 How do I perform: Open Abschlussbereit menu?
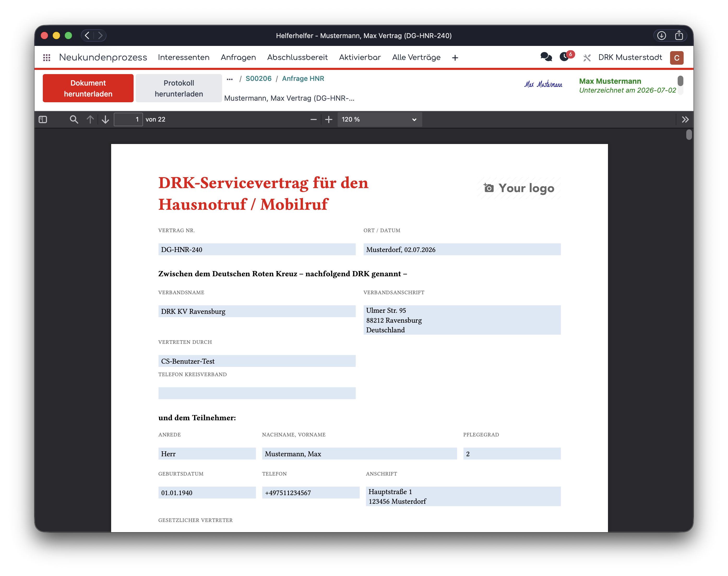(297, 57)
